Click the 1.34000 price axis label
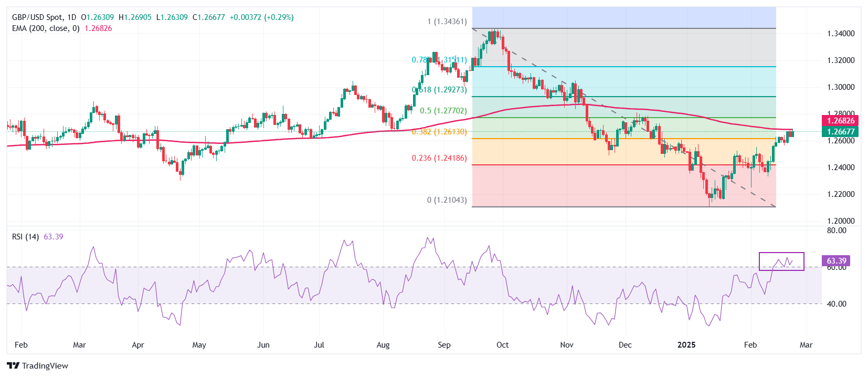 coord(841,34)
